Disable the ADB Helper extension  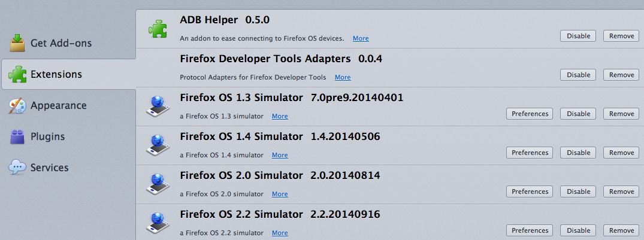tap(578, 36)
